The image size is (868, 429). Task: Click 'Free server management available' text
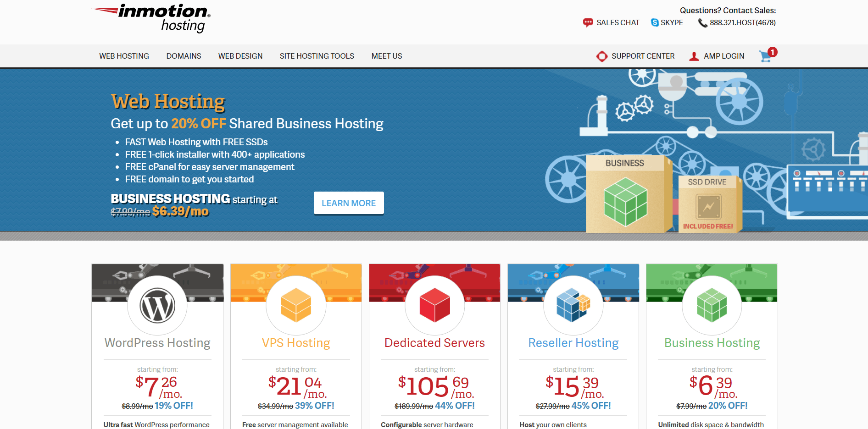[295, 425]
